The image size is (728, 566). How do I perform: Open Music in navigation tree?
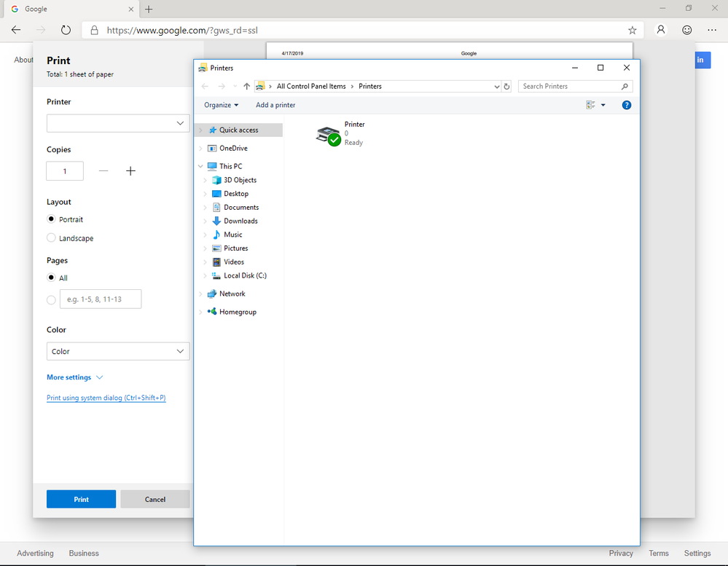coord(232,235)
